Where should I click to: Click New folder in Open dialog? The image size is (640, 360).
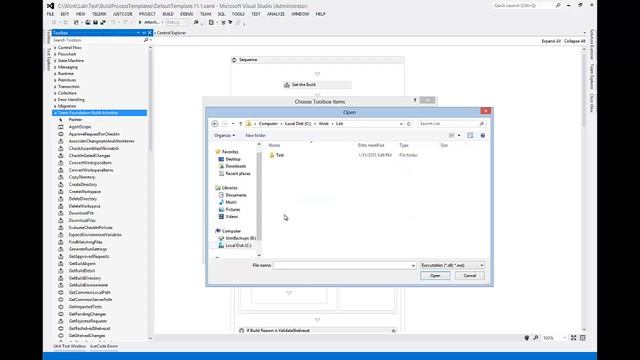[256, 136]
